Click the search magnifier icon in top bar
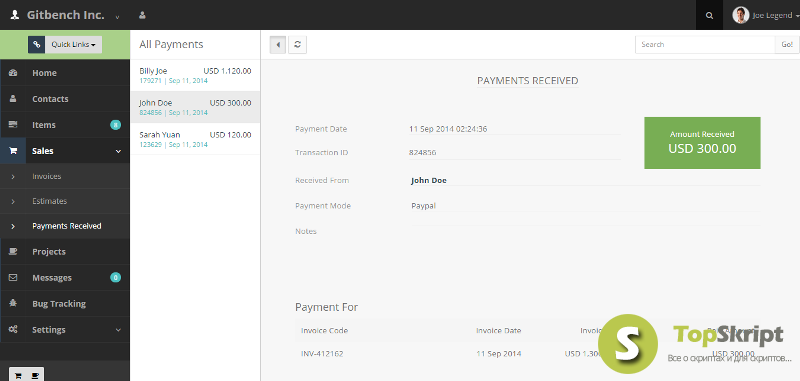This screenshot has width=800, height=381. 709,15
